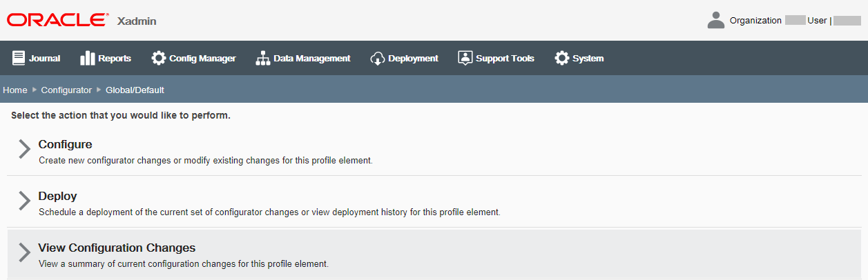Select the Deploy action heading
This screenshot has width=868, height=280.
coord(57,196)
